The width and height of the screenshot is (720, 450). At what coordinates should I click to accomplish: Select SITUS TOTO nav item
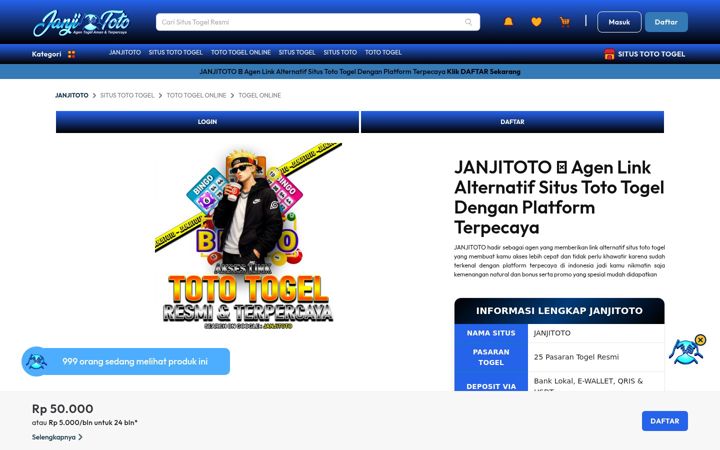point(340,52)
